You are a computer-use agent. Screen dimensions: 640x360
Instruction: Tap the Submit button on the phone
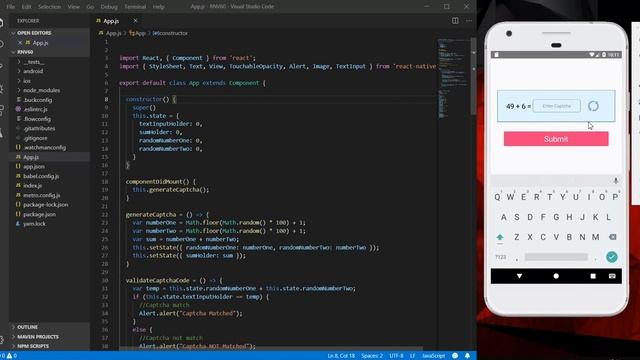(x=556, y=139)
